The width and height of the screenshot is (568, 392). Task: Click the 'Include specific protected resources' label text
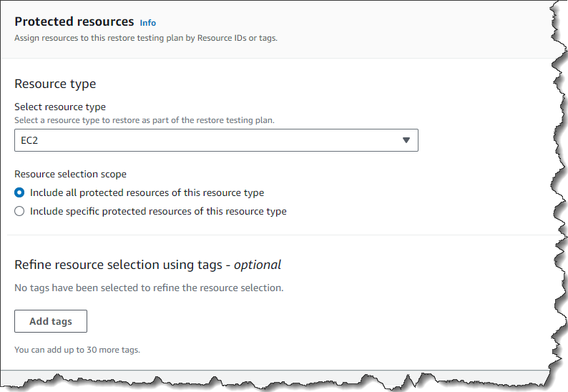coord(158,211)
